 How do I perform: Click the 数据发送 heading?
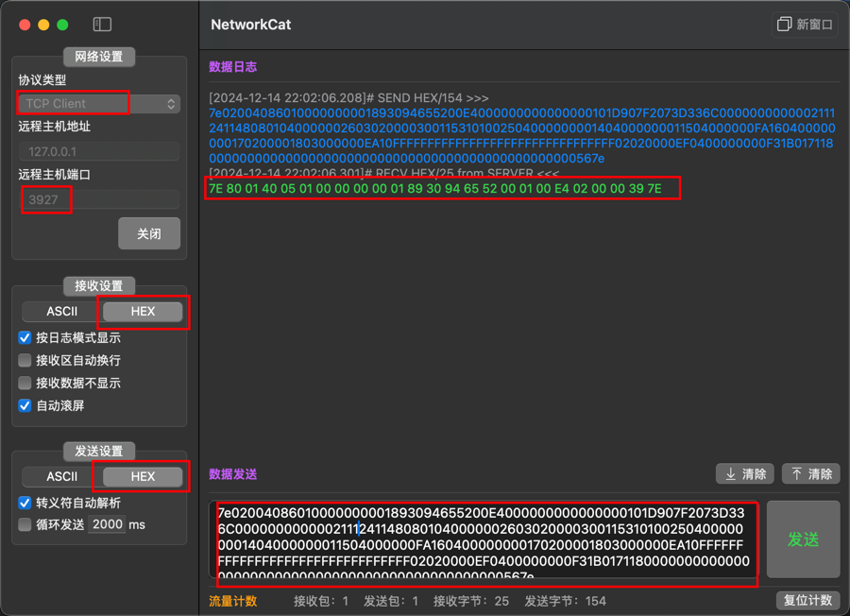point(232,474)
